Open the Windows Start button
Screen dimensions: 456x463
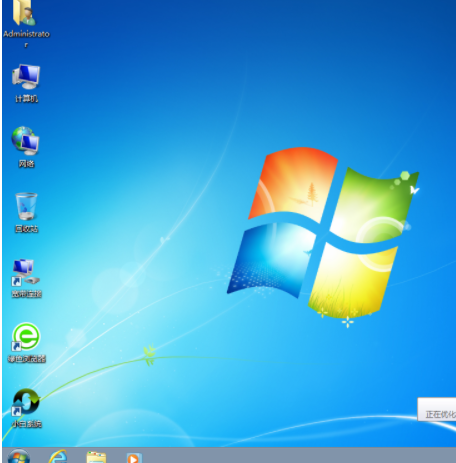18,456
